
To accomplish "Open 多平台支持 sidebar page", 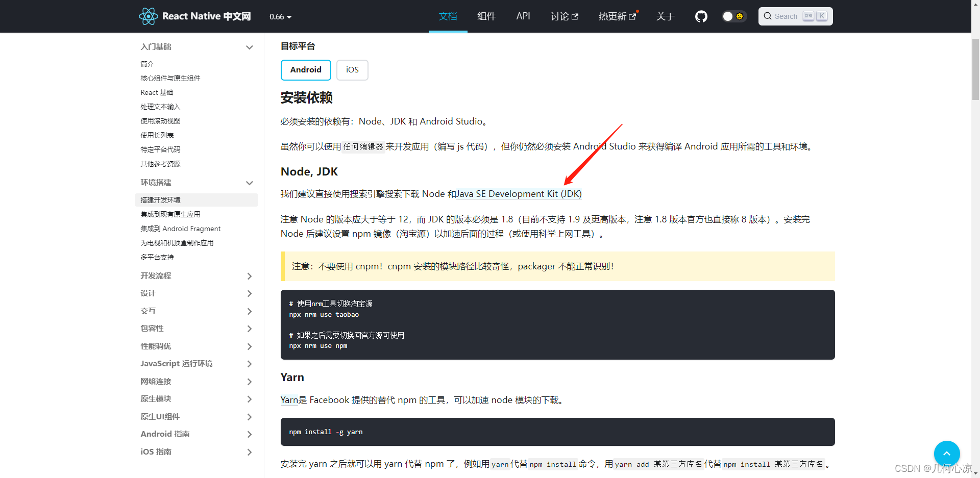I will point(157,257).
